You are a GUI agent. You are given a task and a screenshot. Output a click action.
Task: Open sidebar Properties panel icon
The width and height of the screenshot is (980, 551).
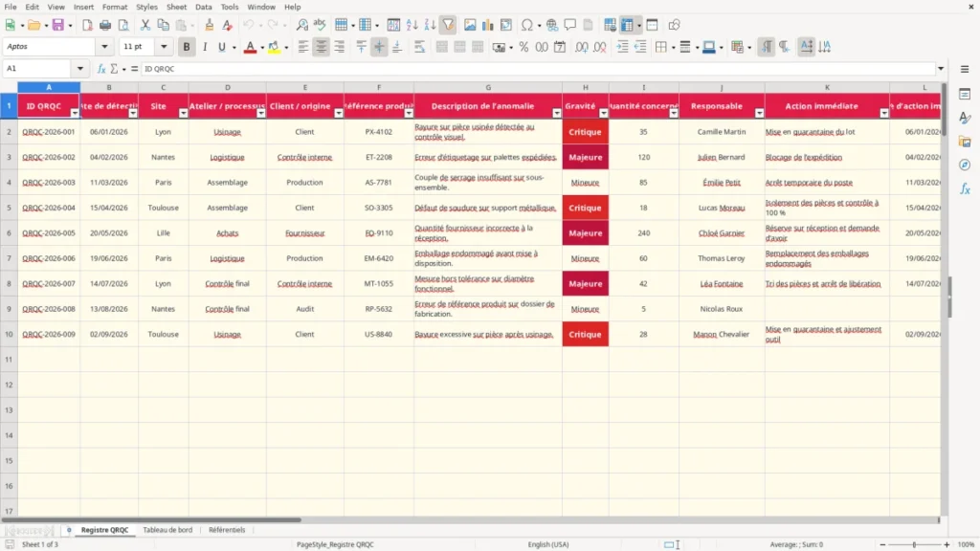click(965, 95)
